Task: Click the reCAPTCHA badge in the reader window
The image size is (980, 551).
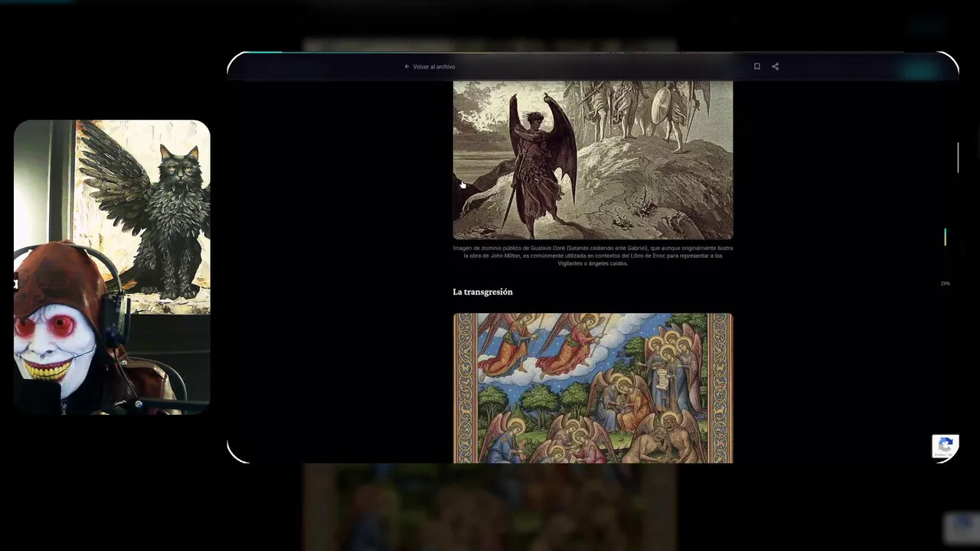Action: [x=945, y=446]
